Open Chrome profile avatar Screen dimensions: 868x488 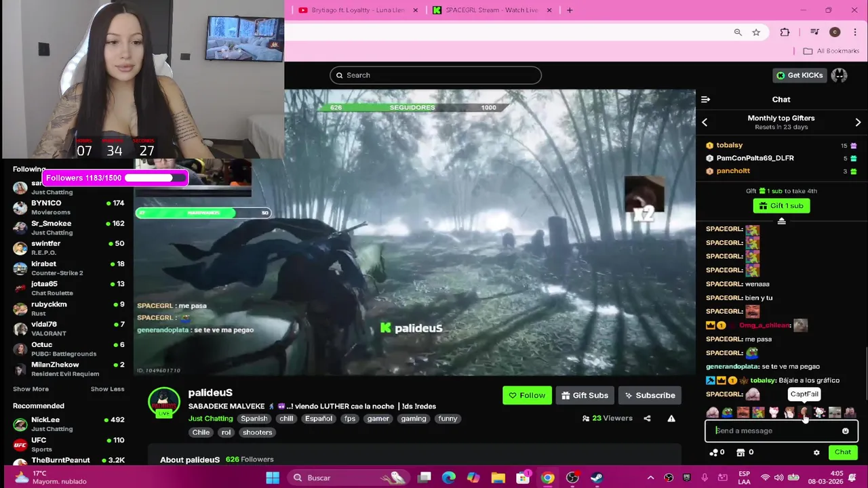(x=835, y=32)
